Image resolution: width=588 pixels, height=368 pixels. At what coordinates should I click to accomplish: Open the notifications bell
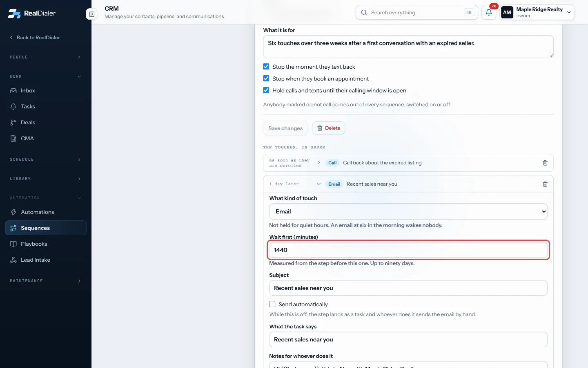[489, 13]
